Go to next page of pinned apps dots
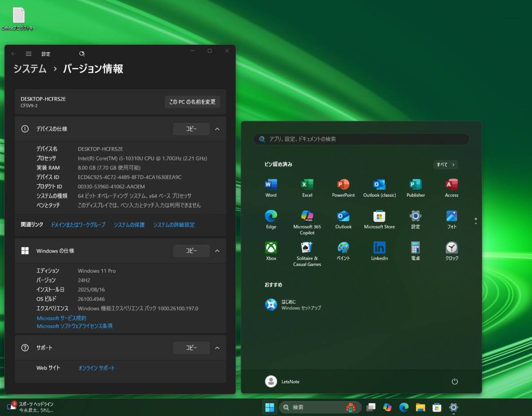 coord(476,223)
